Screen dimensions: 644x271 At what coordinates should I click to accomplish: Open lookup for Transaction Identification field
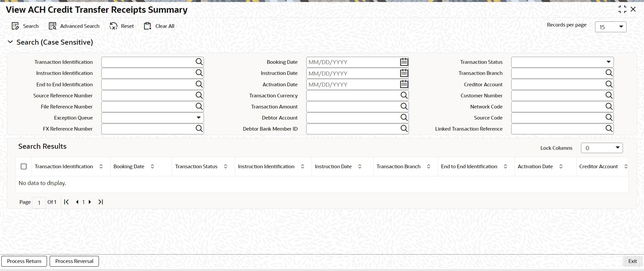coord(199,62)
